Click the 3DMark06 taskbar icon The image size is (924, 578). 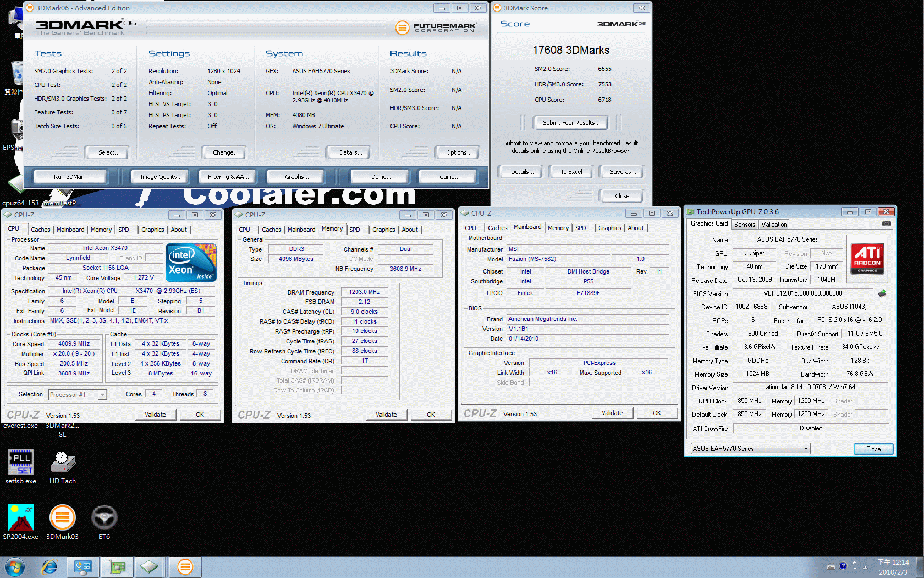point(185,566)
